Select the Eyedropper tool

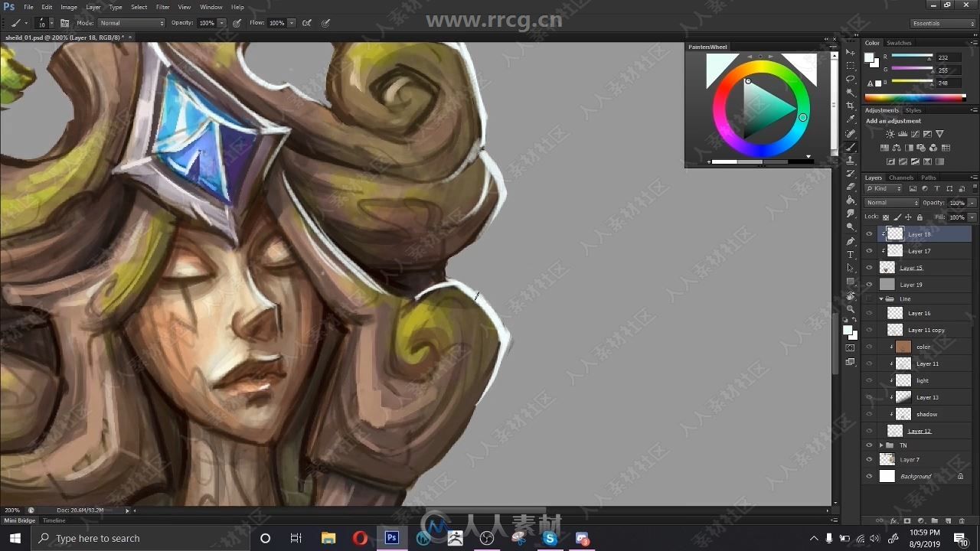(851, 119)
